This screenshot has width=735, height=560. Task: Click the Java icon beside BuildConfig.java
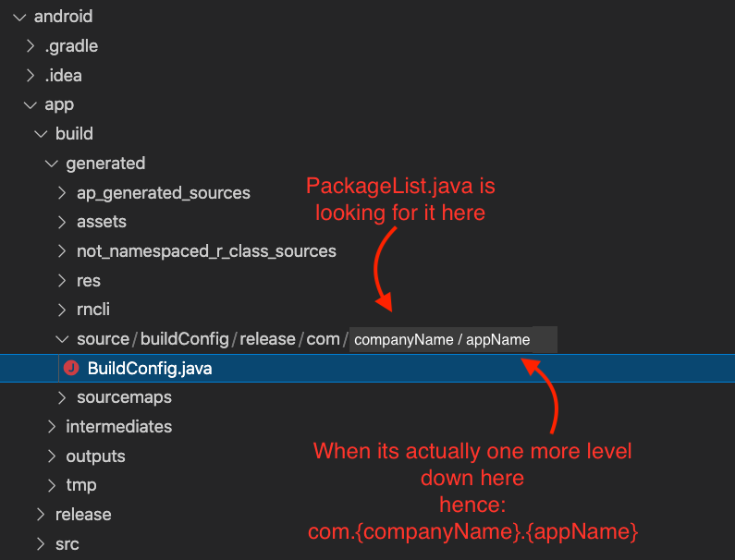click(71, 369)
